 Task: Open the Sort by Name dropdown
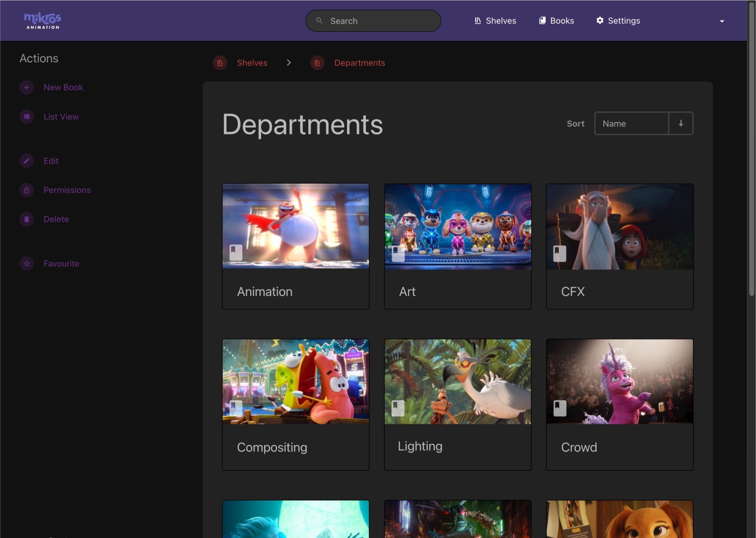631,123
